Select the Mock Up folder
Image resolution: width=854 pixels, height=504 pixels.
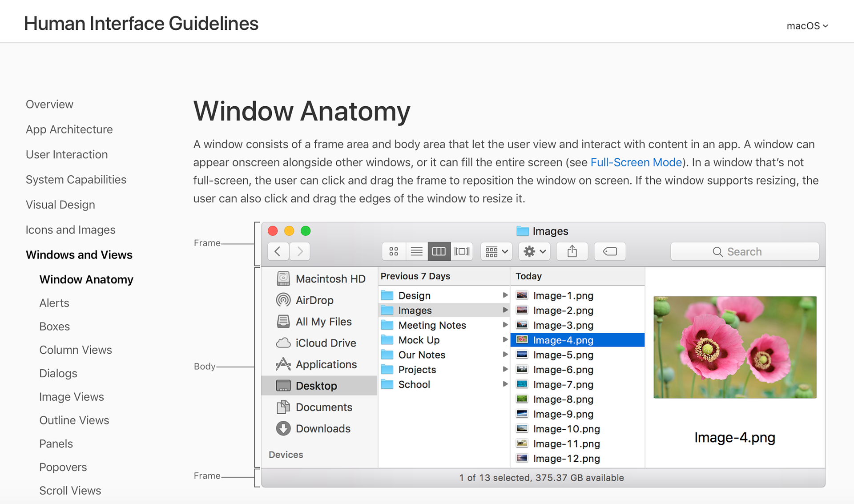(444, 340)
